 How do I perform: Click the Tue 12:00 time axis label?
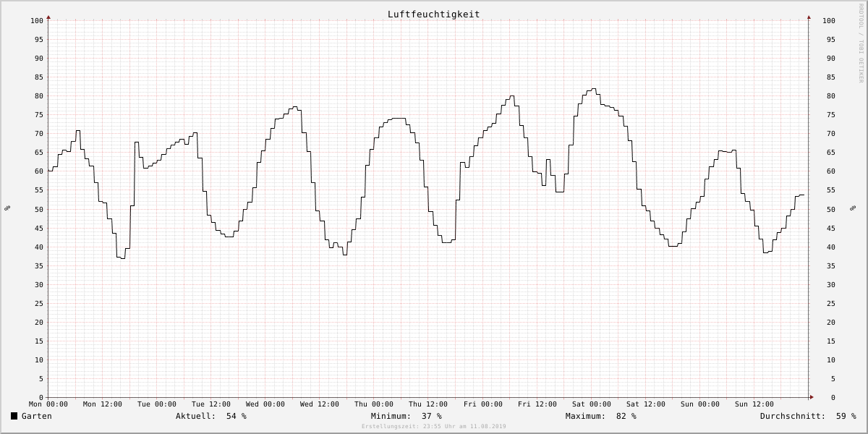click(x=211, y=404)
